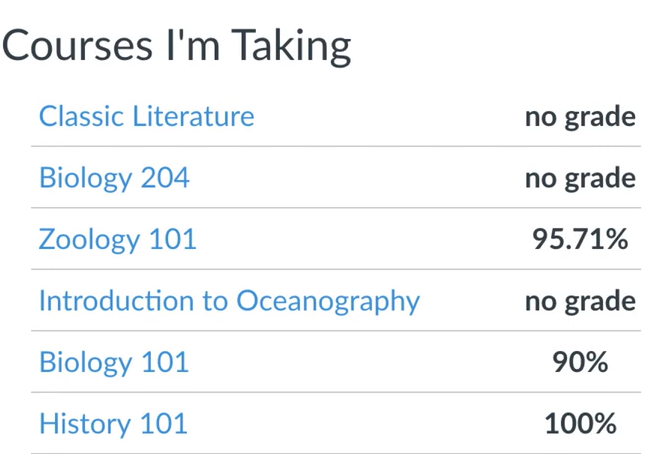
Task: Open the last course in the list
Action: tap(113, 423)
